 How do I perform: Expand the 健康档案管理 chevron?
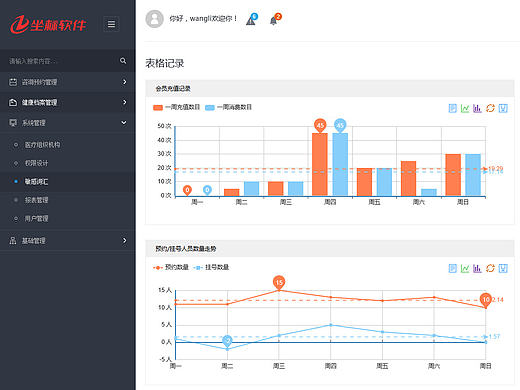pos(124,102)
